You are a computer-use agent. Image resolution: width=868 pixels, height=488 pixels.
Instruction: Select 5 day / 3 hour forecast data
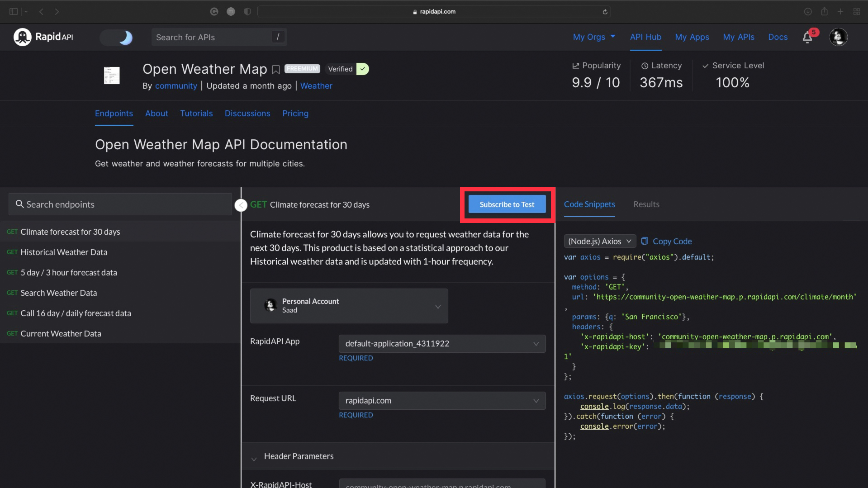click(x=120, y=272)
